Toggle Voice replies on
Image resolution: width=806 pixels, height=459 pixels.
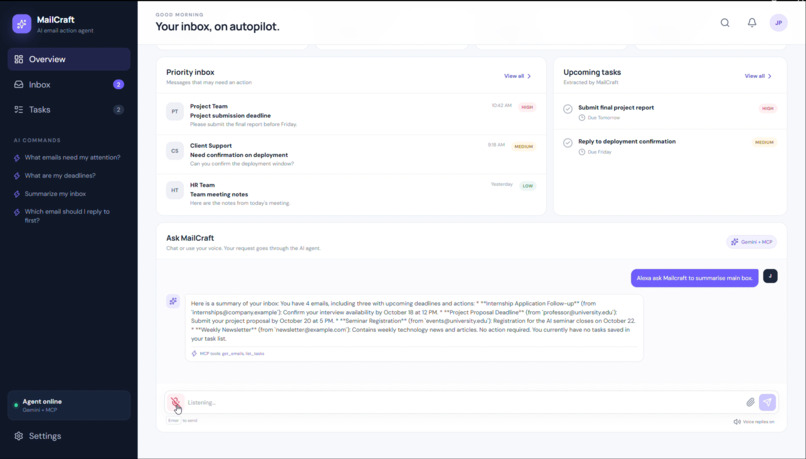click(754, 421)
